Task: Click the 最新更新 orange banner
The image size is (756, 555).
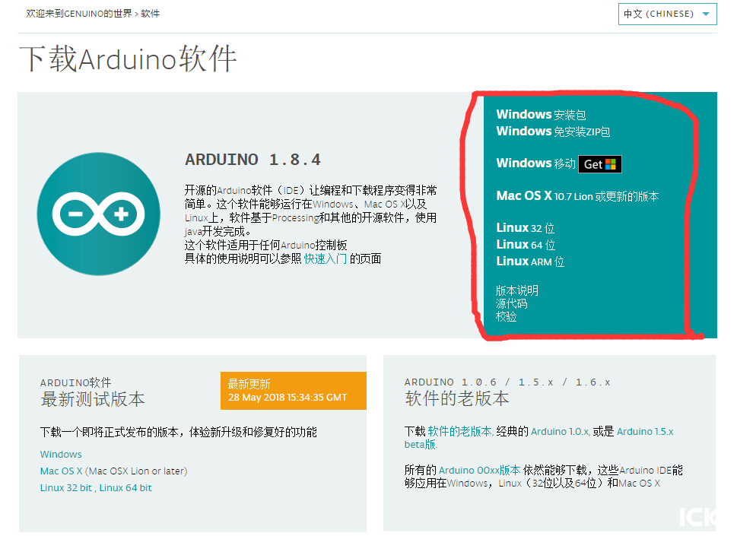Action: point(293,391)
